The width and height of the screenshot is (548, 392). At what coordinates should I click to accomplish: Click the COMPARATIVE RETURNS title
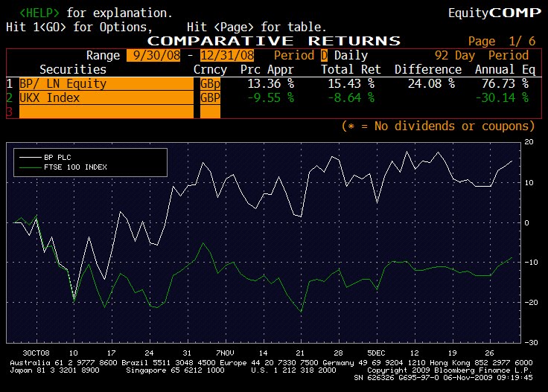(274, 41)
